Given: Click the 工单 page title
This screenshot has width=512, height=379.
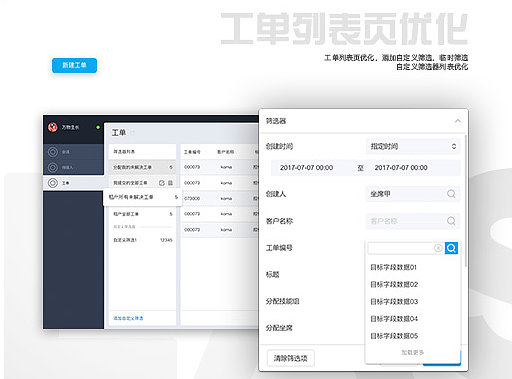Looking at the screenshot, I should (119, 133).
